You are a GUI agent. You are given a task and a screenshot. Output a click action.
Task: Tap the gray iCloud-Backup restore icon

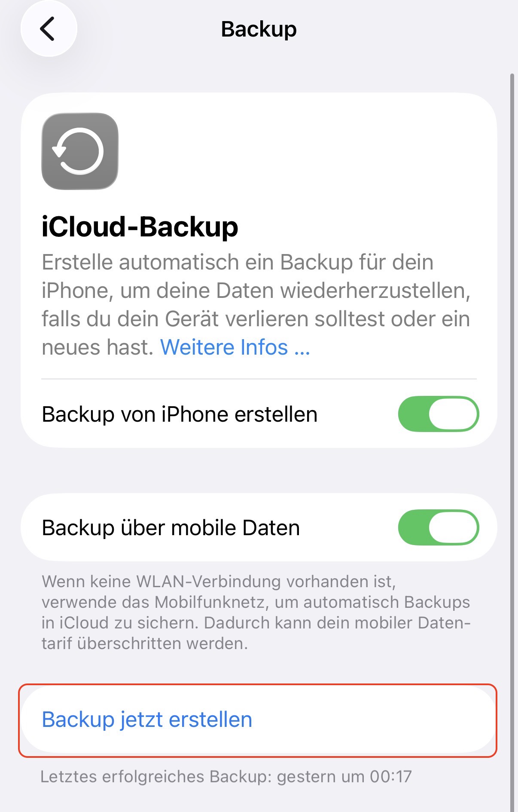tap(80, 151)
